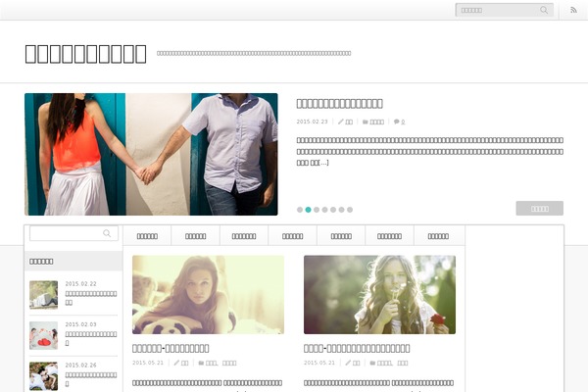588x392 pixels.
Task: Click the sidebar date 2015.02.26
Action: click(x=80, y=365)
